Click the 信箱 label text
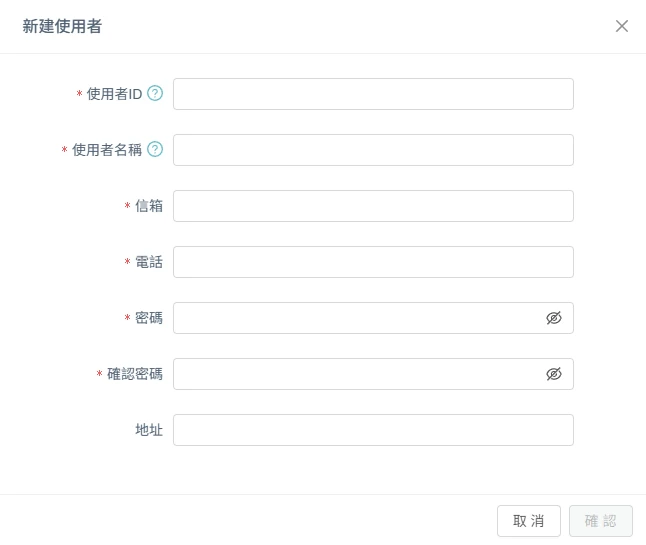Screen dimensions: 646x545 click(x=149, y=206)
